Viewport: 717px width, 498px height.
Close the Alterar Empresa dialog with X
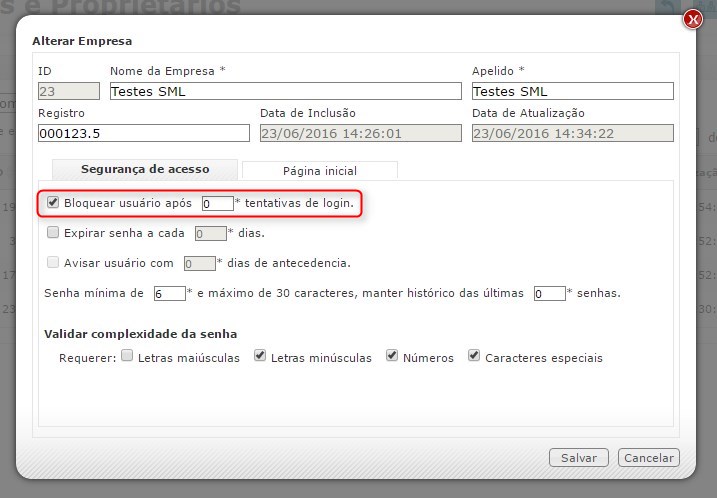click(692, 19)
